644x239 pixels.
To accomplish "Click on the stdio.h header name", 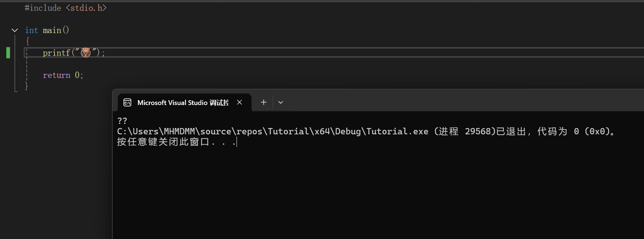I will click(86, 8).
